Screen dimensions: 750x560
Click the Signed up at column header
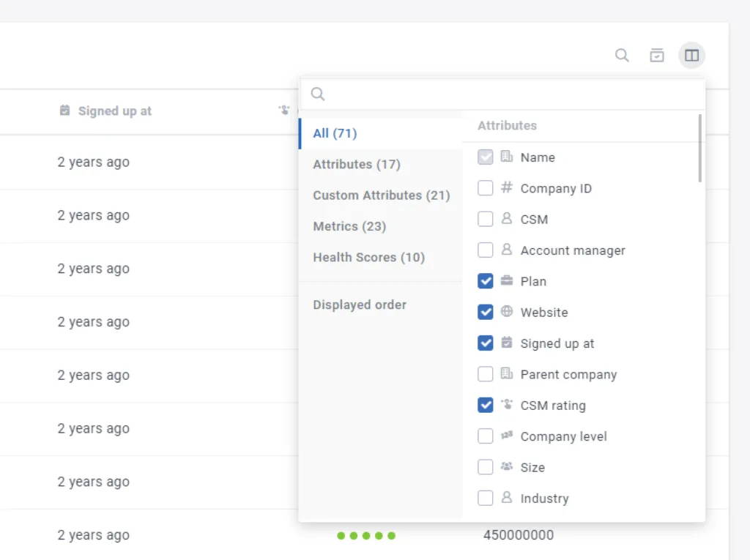115,111
